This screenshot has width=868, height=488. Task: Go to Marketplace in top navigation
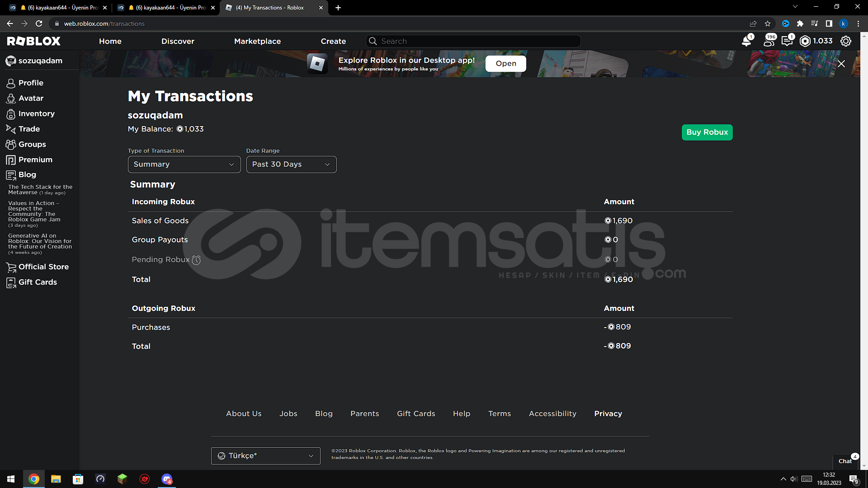(x=257, y=41)
